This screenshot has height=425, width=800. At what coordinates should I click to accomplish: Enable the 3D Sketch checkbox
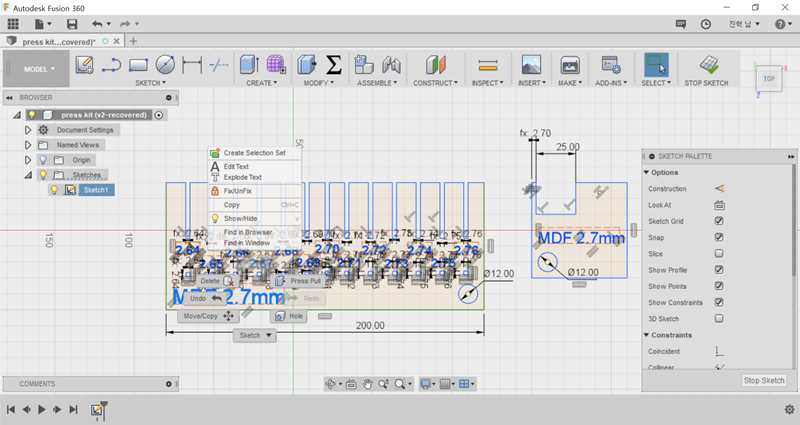click(719, 318)
